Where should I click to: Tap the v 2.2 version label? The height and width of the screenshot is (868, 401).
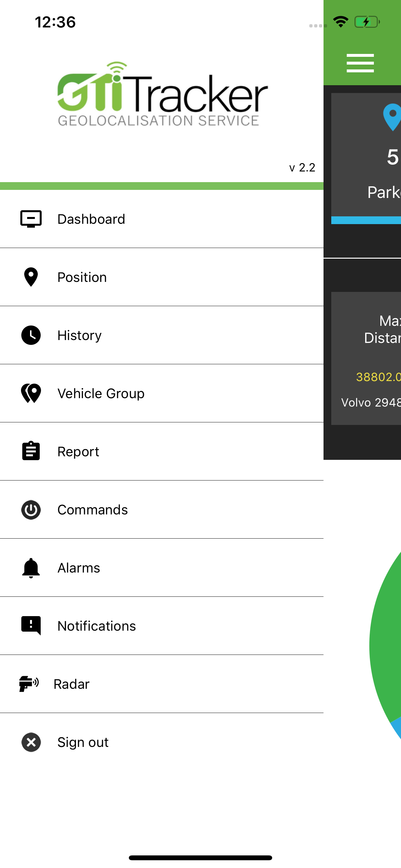[302, 168]
